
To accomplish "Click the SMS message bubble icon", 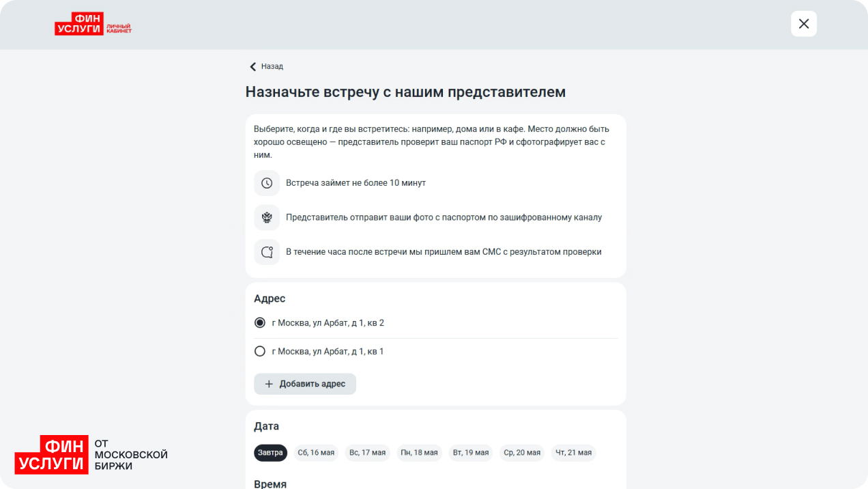I will pos(267,251).
